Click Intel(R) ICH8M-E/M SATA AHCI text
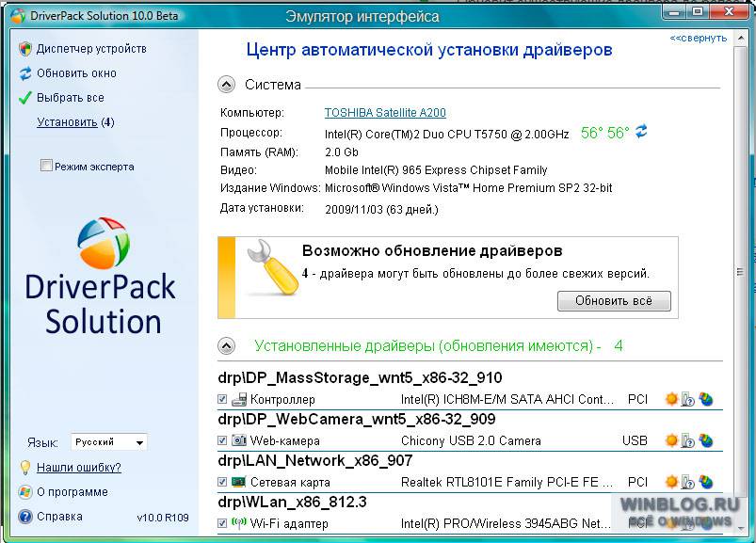The width and height of the screenshot is (756, 543). [507, 399]
